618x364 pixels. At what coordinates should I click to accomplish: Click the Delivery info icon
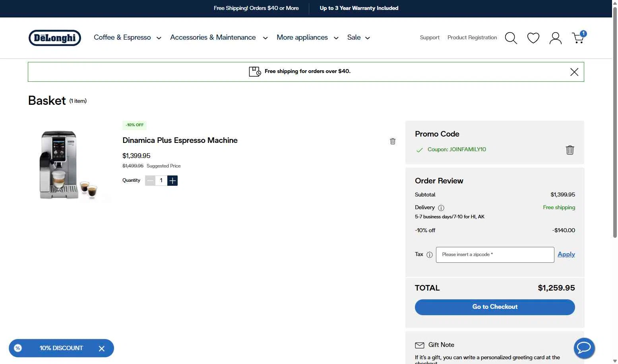[x=441, y=208]
